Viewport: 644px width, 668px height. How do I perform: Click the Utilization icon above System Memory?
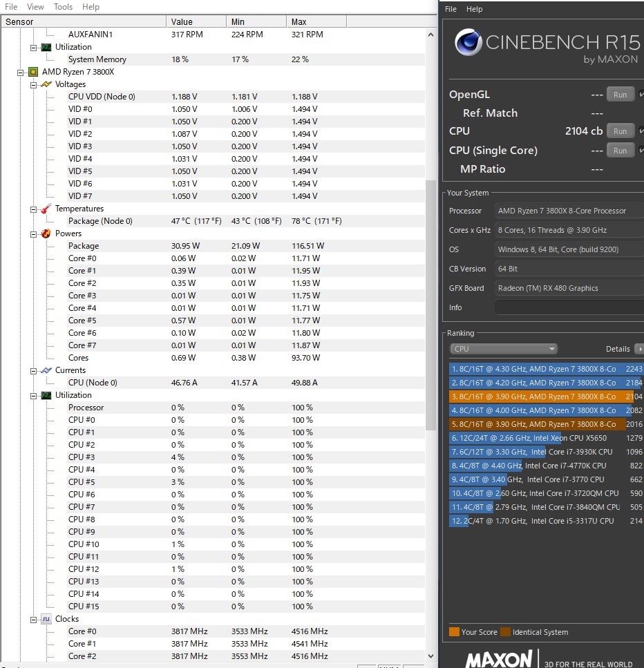click(x=46, y=47)
